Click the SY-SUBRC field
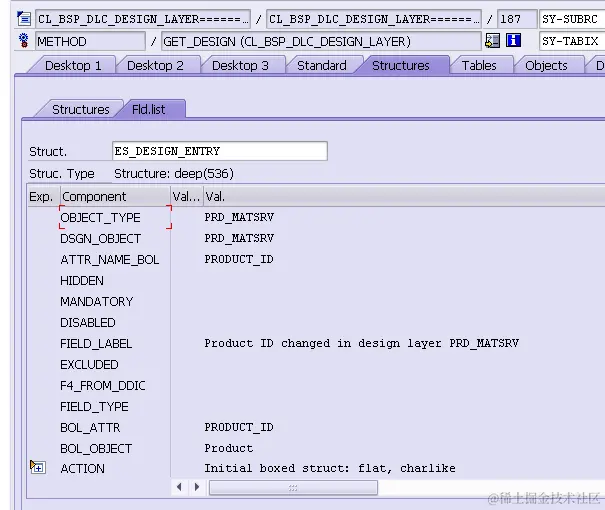 click(572, 19)
